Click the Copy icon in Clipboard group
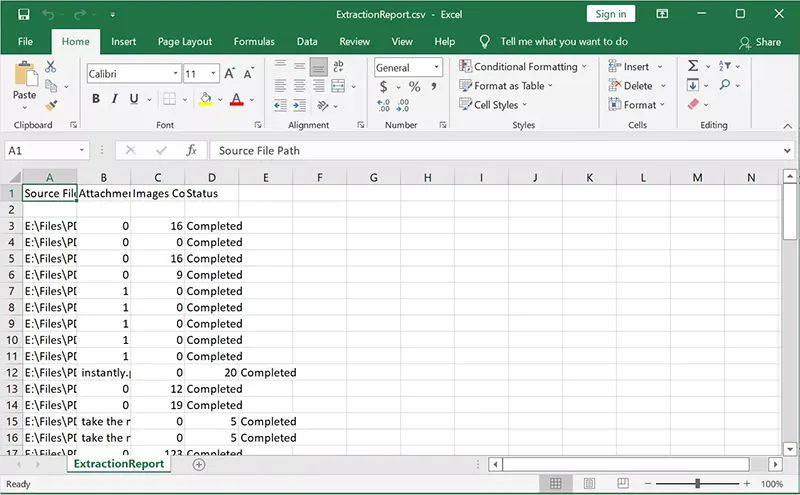Image resolution: width=800 pixels, height=495 pixels. [x=51, y=86]
